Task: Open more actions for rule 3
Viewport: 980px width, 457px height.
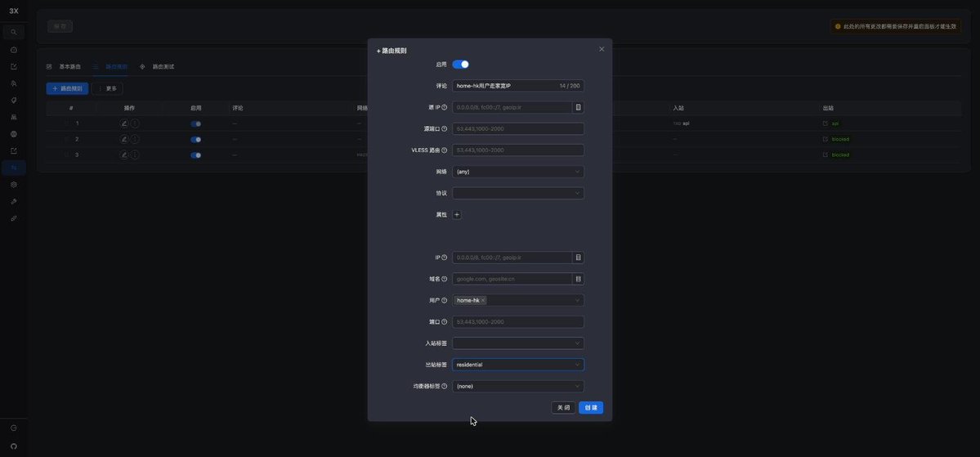Action: coord(135,155)
